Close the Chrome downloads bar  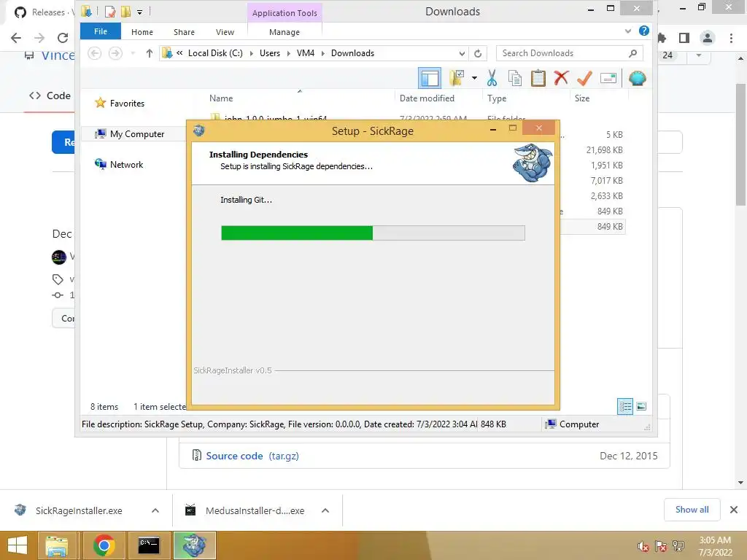click(734, 510)
